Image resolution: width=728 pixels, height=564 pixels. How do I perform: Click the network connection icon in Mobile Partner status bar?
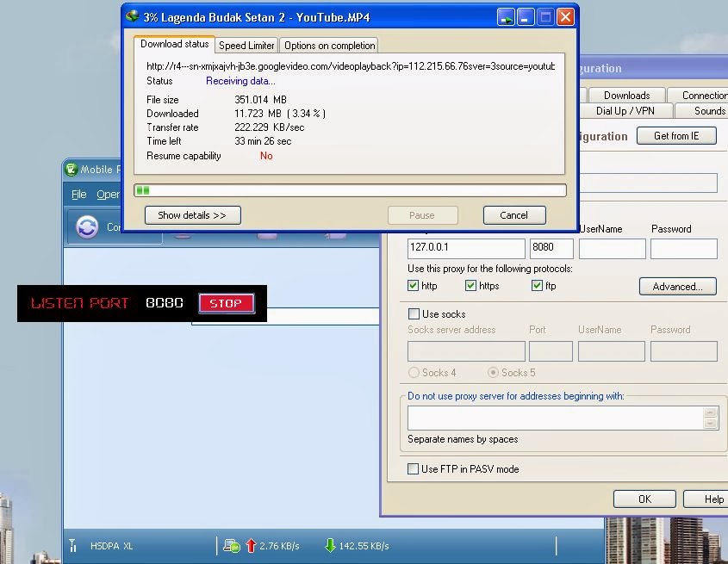[231, 545]
